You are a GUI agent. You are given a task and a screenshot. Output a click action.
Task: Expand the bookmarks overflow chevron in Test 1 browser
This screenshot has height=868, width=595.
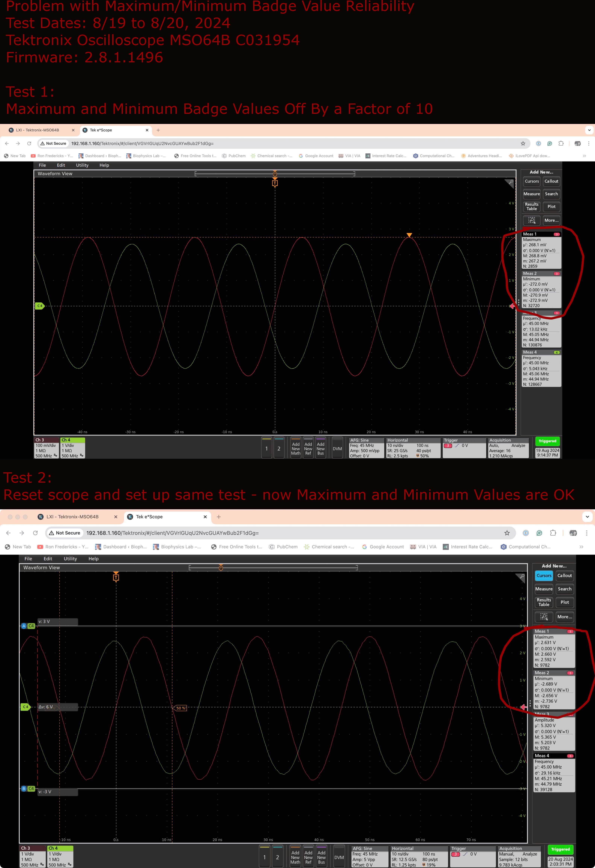pos(584,156)
